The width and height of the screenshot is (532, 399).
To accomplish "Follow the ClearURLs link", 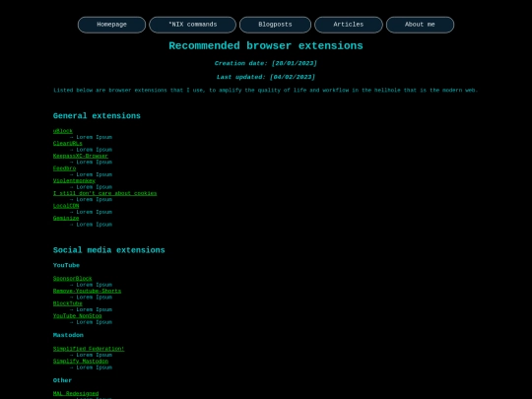I will (68, 143).
